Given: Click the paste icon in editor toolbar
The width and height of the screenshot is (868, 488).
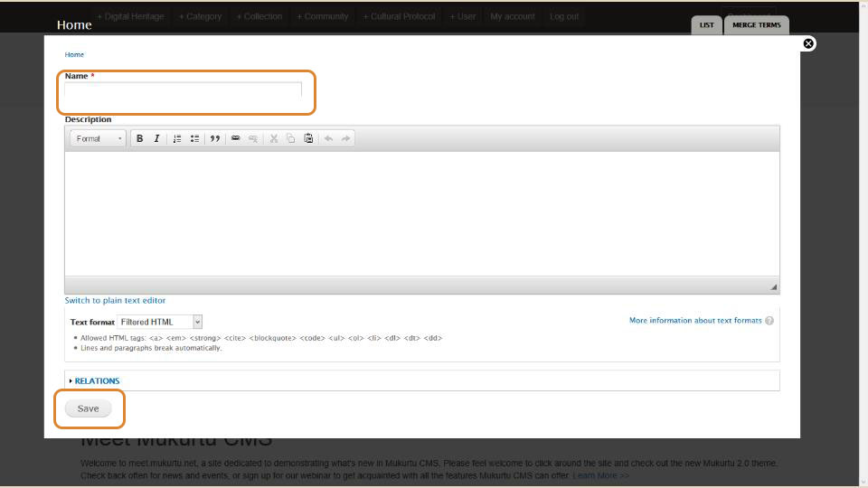Looking at the screenshot, I should [x=309, y=138].
